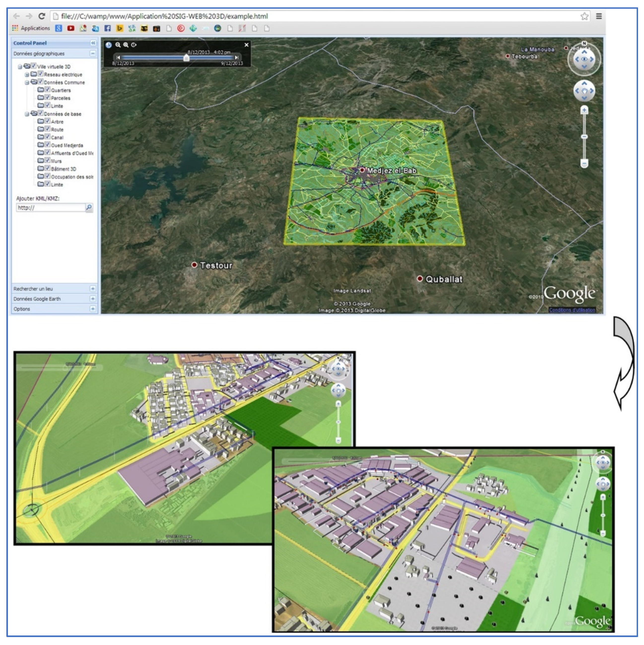This screenshot has width=644, height=645.
Task: Collapse the Control Panel sidebar
Action: (93, 43)
